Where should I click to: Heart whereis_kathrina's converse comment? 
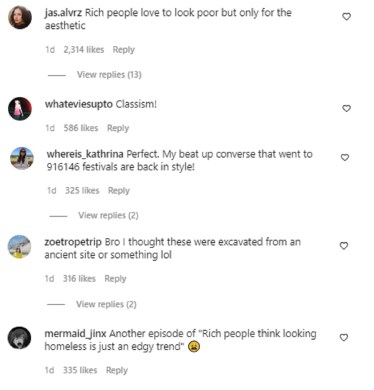(x=345, y=157)
